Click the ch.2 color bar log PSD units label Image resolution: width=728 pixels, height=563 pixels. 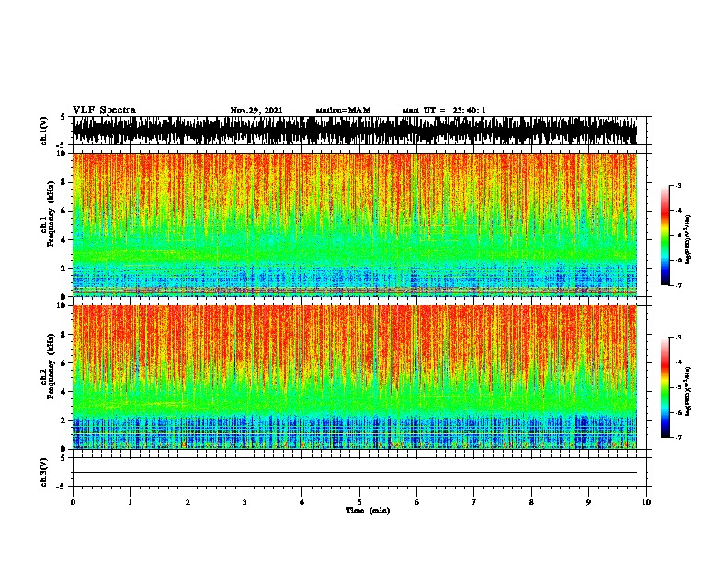click(688, 390)
